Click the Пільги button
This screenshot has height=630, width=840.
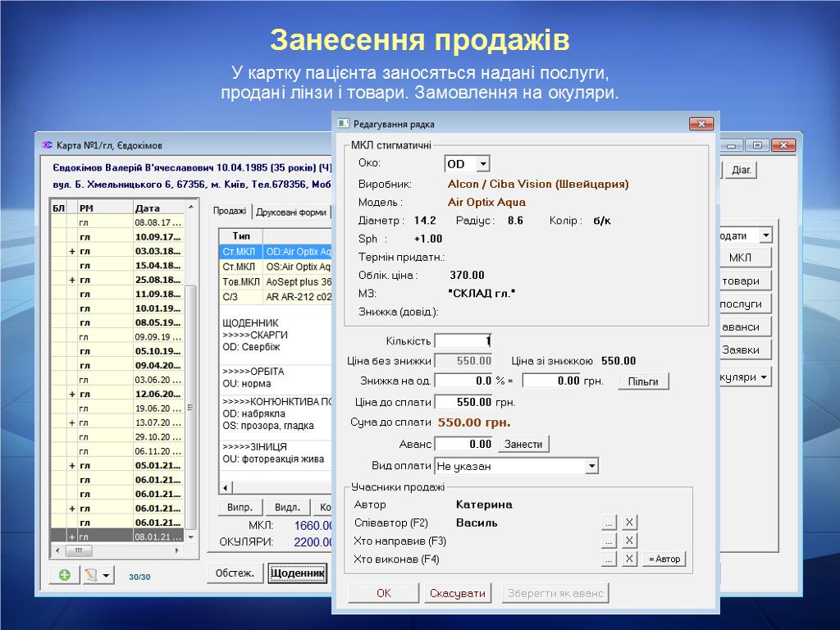pyautogui.click(x=642, y=381)
